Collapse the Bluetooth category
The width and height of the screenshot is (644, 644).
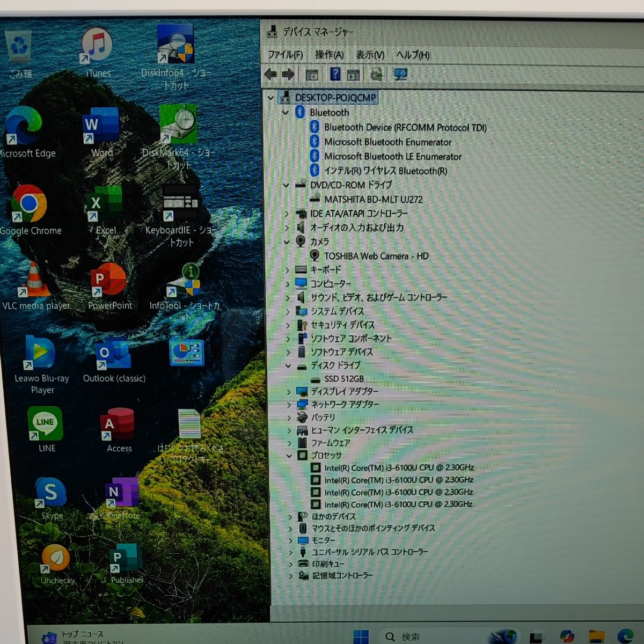point(286,113)
